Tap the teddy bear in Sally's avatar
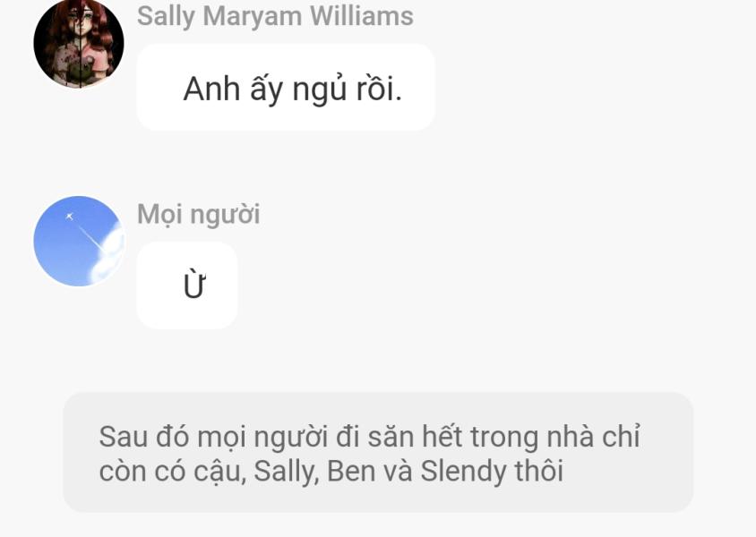The height and width of the screenshot is (537, 756). coord(82,70)
